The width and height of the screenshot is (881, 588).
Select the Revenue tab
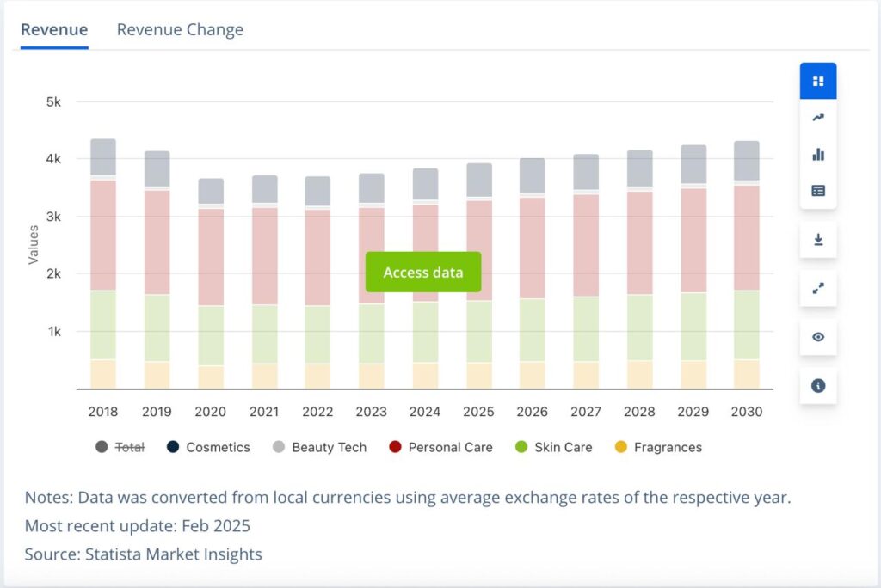click(54, 30)
